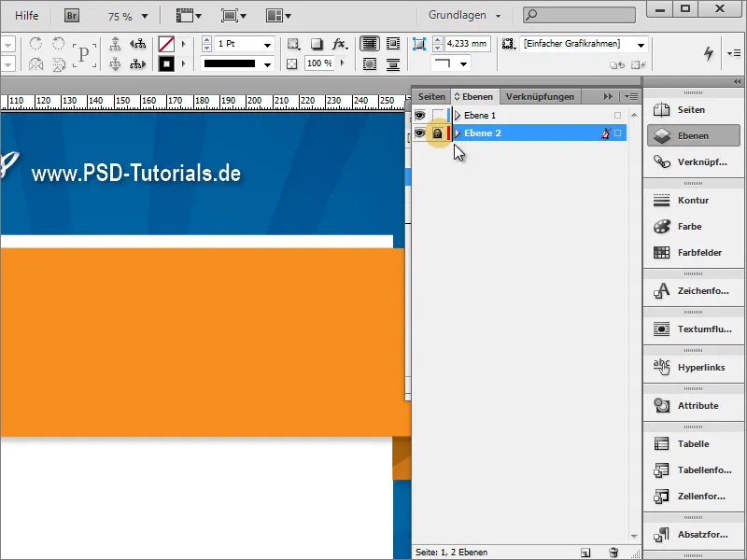Viewport: 747px width, 560px height.
Task: Open the Hilfe menu
Action: tap(27, 16)
